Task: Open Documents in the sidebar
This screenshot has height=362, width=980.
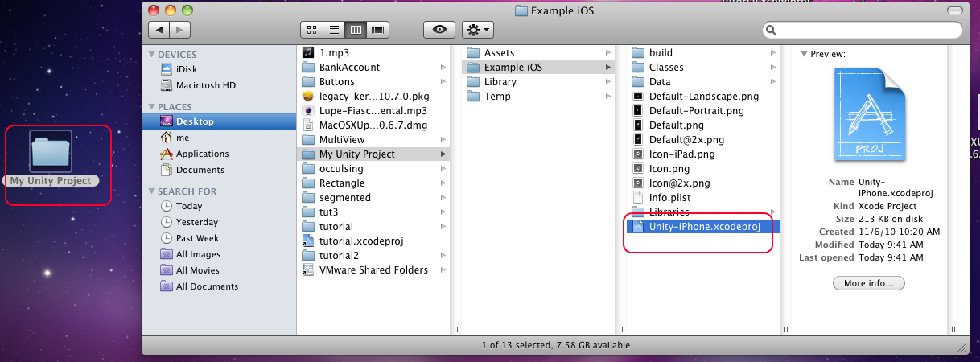Action: pyautogui.click(x=200, y=170)
